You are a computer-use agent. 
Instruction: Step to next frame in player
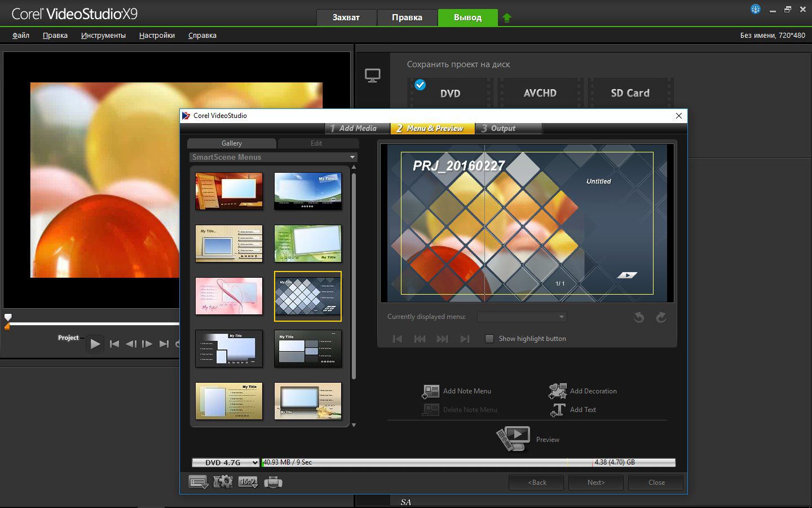[x=147, y=344]
